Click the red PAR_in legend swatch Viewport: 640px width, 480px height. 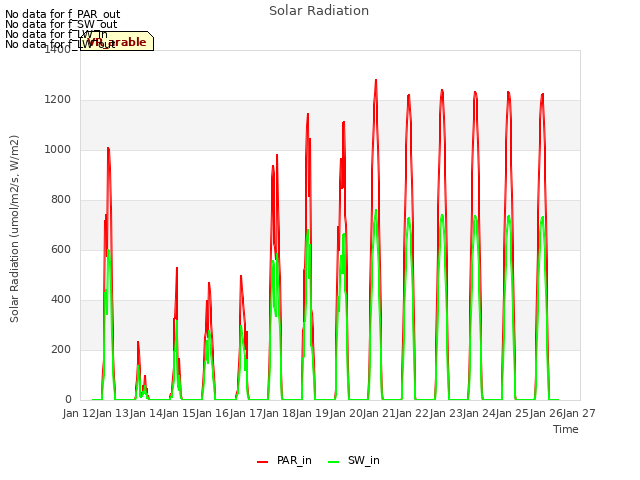coord(262,461)
